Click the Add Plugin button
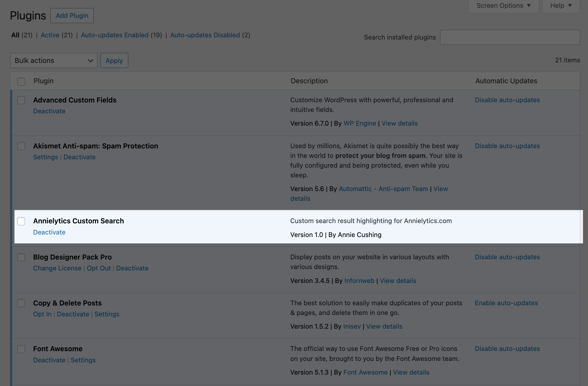Viewport: 588px width, 386px height. coord(72,16)
